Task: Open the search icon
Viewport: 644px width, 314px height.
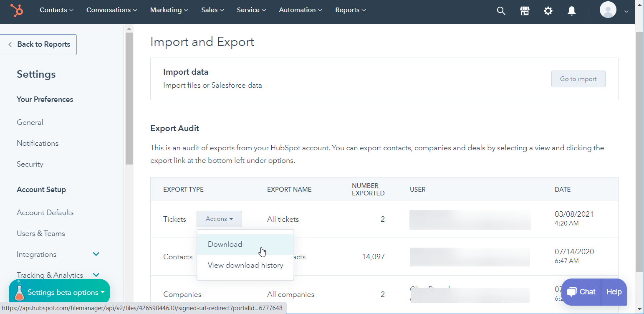Action: point(500,11)
